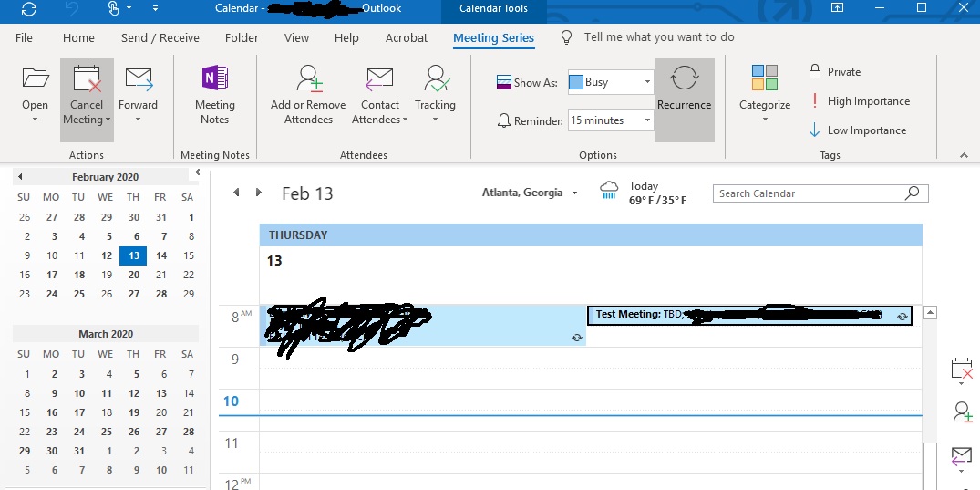Click Contact Attendees icon

379,78
